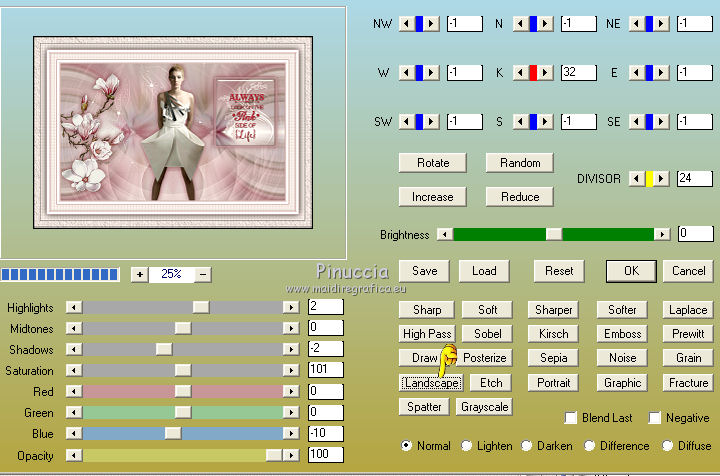Enable the Blend Last checkbox
The height and width of the screenshot is (476, 720).
pos(571,418)
